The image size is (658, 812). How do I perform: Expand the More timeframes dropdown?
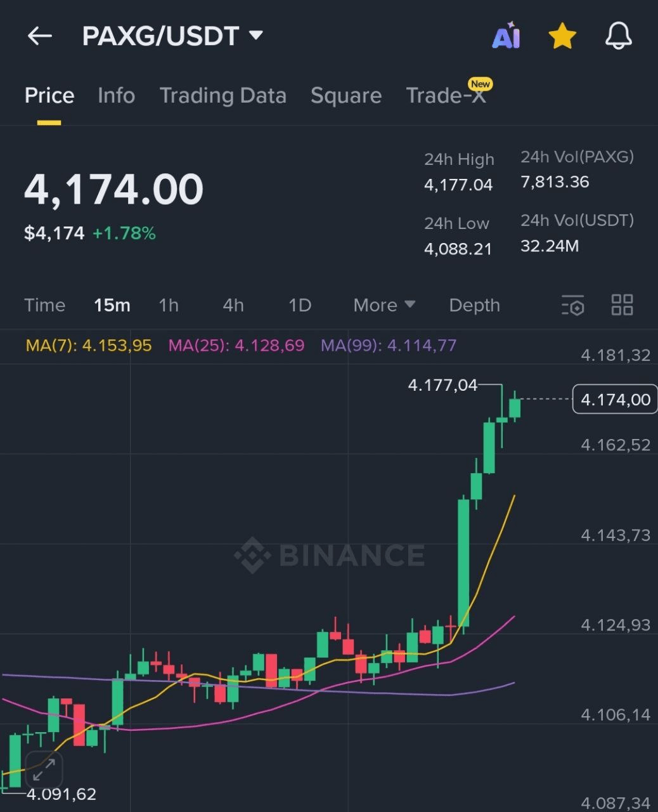point(382,305)
